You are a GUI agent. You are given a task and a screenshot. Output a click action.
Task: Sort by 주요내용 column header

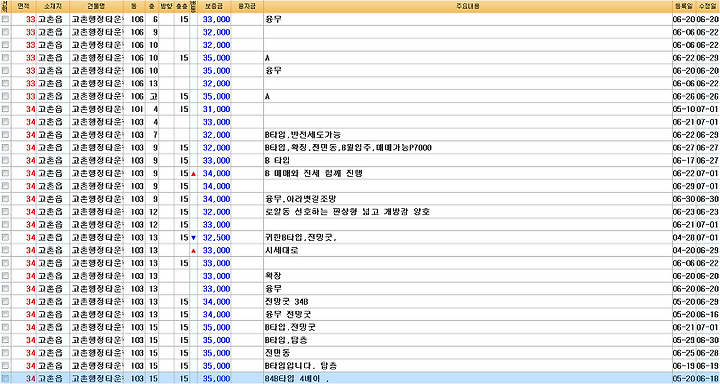(x=467, y=6)
